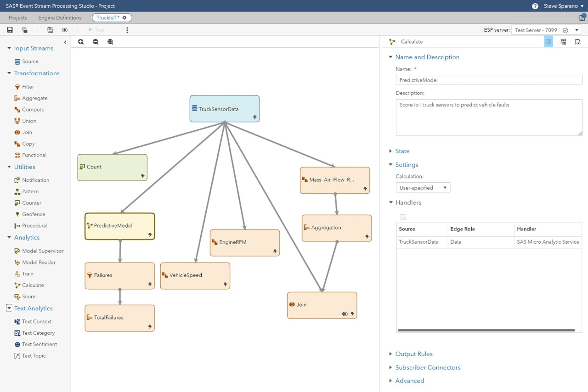Switch to the output schema view icon

click(563, 42)
